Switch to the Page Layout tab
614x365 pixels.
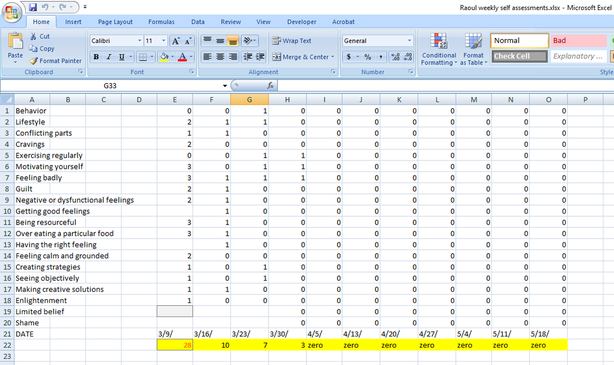tap(115, 22)
